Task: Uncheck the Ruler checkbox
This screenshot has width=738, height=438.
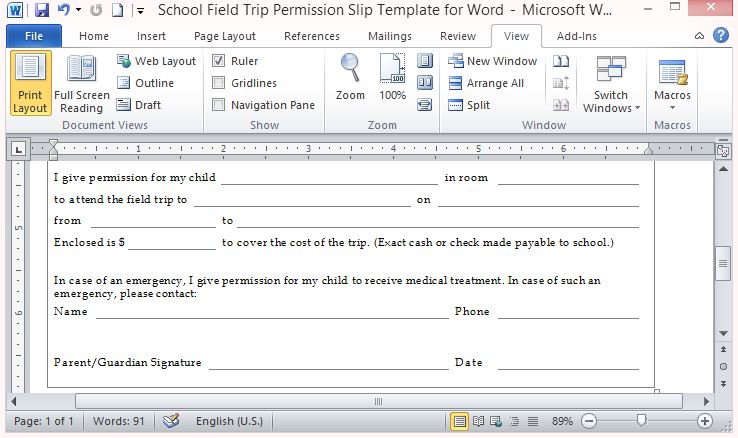Action: pyautogui.click(x=219, y=61)
